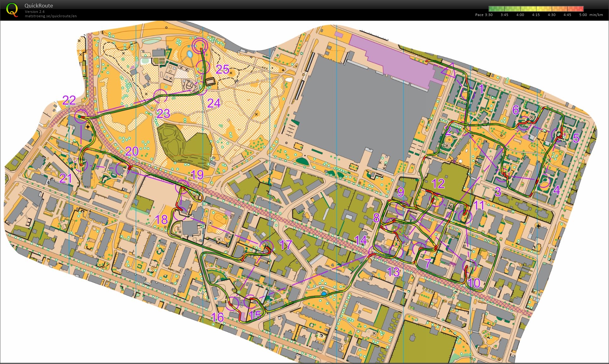This screenshot has height=364, width=609.
Task: Click the QuickRoute title text
Action: click(x=39, y=6)
